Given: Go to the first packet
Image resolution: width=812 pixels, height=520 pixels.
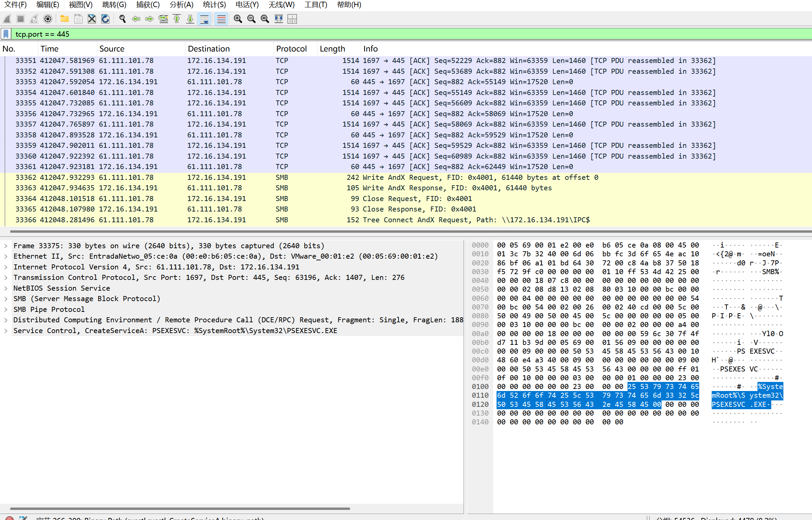Looking at the screenshot, I should 177,19.
